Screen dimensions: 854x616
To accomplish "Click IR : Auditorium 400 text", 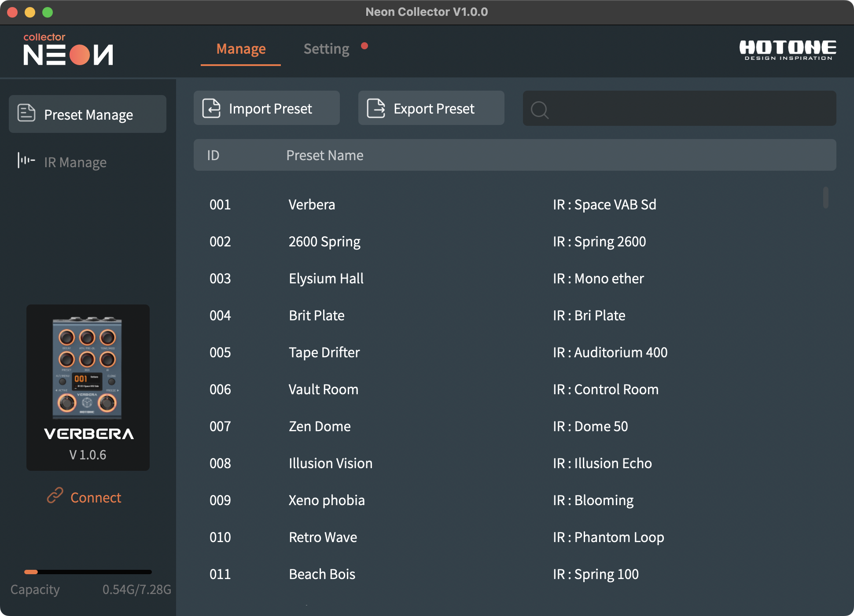I will coord(610,352).
